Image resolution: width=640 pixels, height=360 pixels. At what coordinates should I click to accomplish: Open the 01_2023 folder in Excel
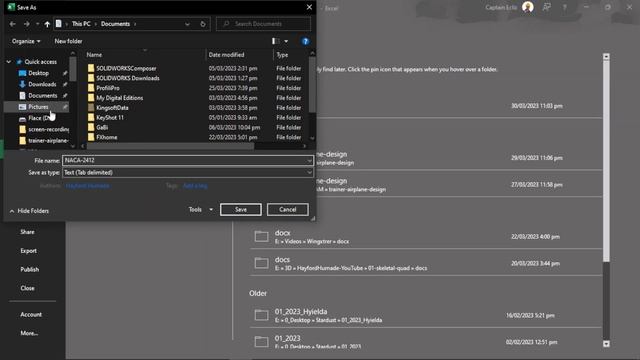pos(426,341)
